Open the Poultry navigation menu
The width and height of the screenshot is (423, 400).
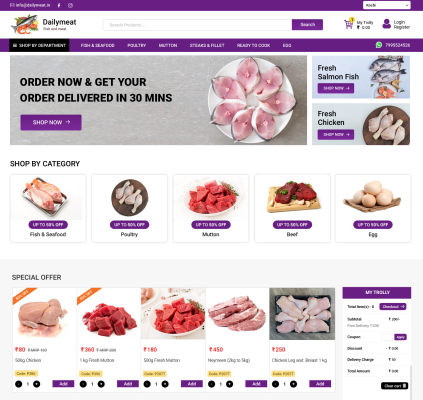137,45
